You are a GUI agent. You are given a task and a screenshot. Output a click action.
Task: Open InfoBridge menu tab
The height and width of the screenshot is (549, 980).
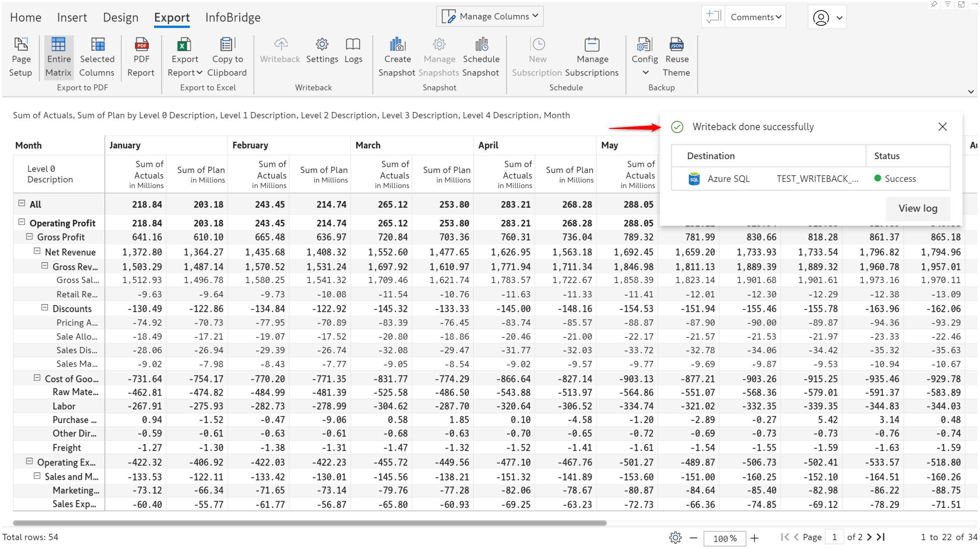pyautogui.click(x=232, y=17)
